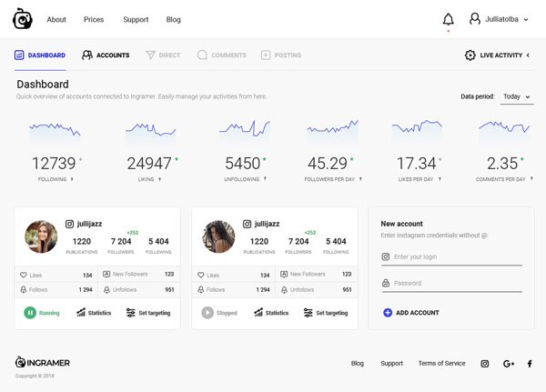Switch to the Comments tab
Image resolution: width=546 pixels, height=392 pixels.
[222, 55]
